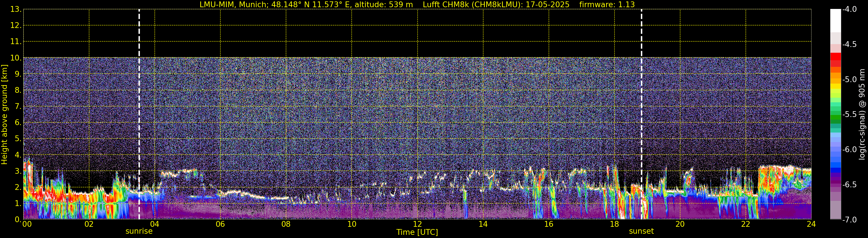
Task: Click the '17-05-2025' date in title
Action: [x=547, y=5]
